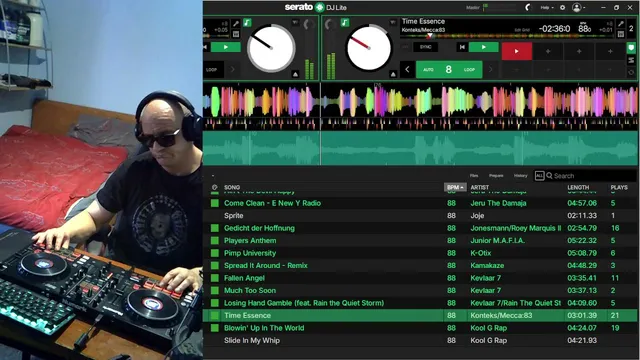Screen dimensions: 640x360
Task: Sort library by SONG column
Action: click(232, 187)
